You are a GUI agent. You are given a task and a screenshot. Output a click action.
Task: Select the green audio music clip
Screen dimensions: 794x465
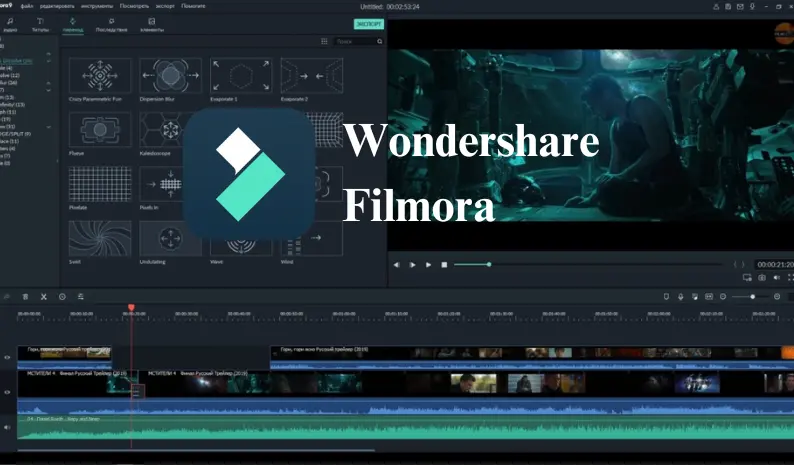point(405,428)
